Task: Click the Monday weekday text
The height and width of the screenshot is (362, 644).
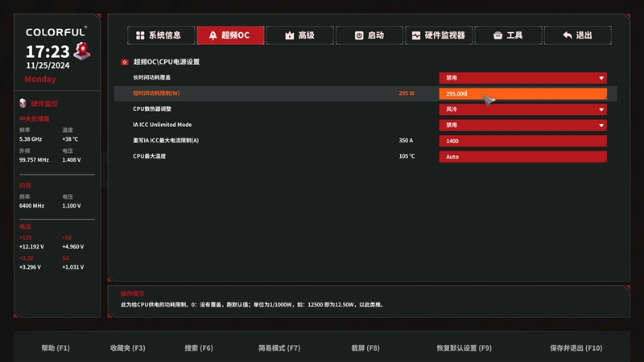Action: (x=39, y=79)
